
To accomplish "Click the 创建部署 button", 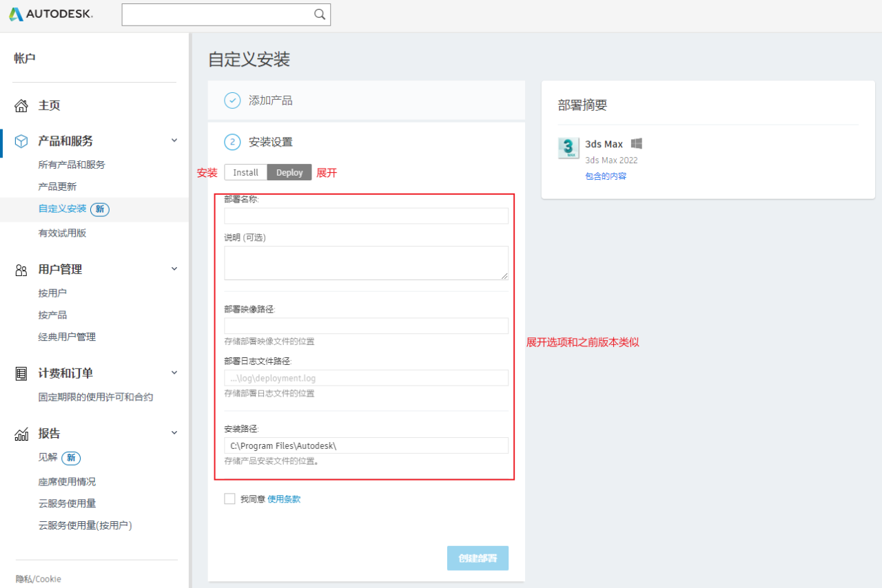I will point(478,558).
